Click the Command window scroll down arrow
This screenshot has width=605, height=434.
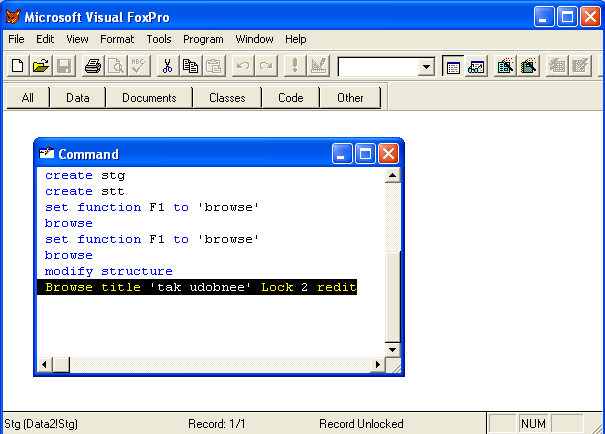pyautogui.click(x=392, y=350)
